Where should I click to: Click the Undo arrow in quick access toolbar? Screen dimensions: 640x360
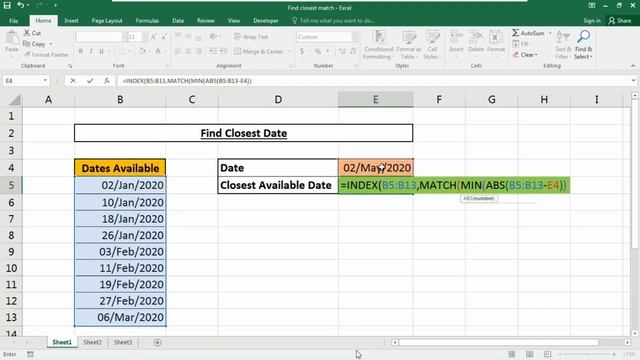click(20, 6)
